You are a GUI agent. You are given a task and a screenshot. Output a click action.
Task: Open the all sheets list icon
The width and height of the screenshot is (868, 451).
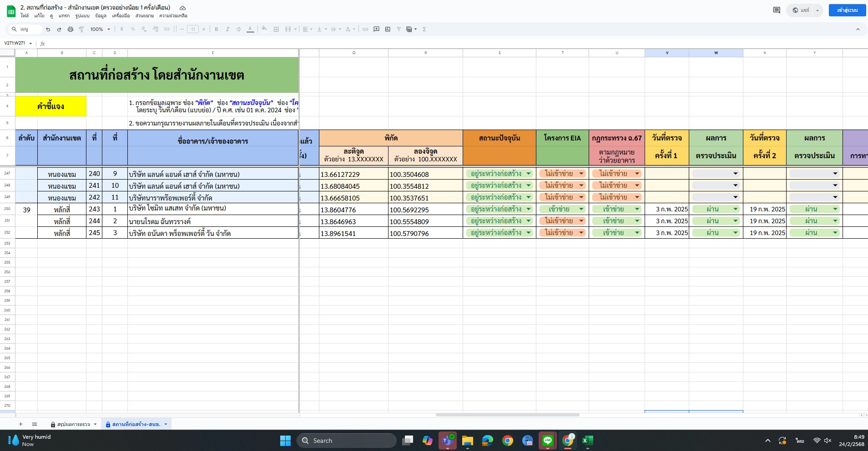click(35, 424)
